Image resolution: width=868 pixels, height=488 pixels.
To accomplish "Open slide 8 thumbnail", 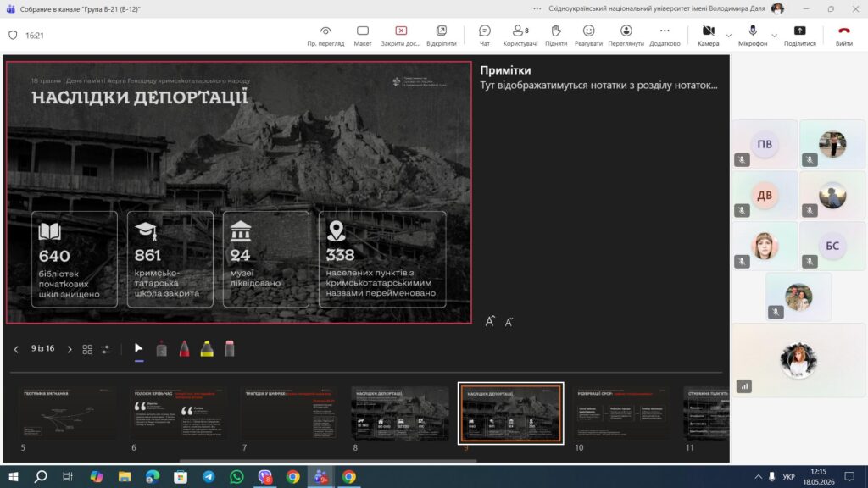I will click(x=400, y=413).
